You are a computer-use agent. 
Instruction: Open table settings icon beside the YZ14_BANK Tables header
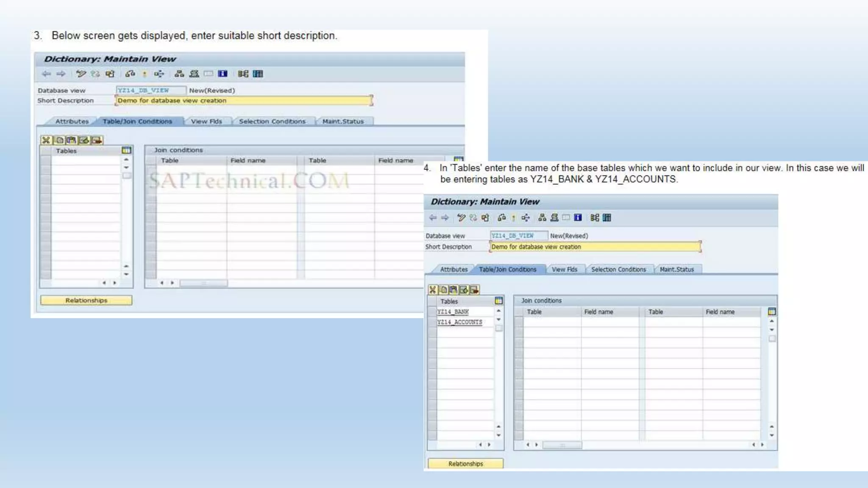[498, 301]
